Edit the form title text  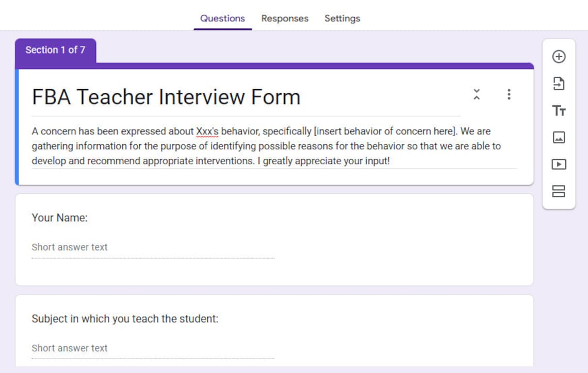click(166, 97)
